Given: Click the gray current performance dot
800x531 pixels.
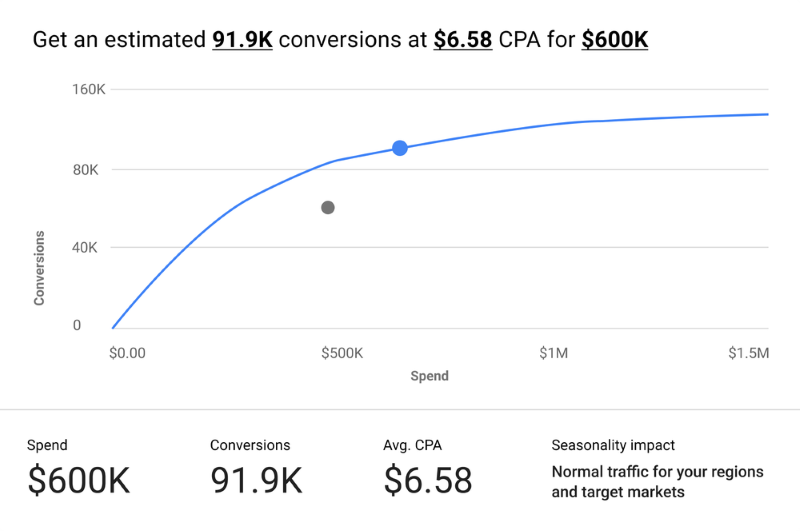Looking at the screenshot, I should pos(328,208).
